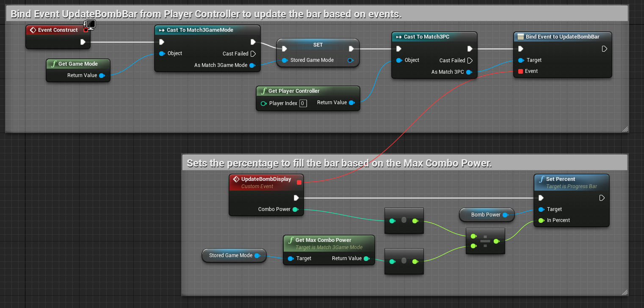Select the Get Game Mode node title
644x308 pixels.
[78, 64]
